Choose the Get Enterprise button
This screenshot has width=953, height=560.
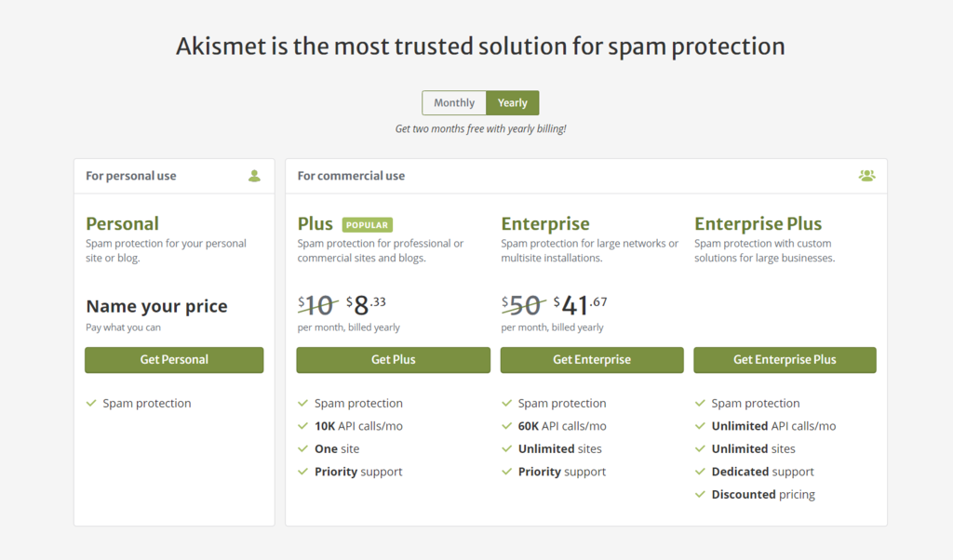[x=592, y=360]
